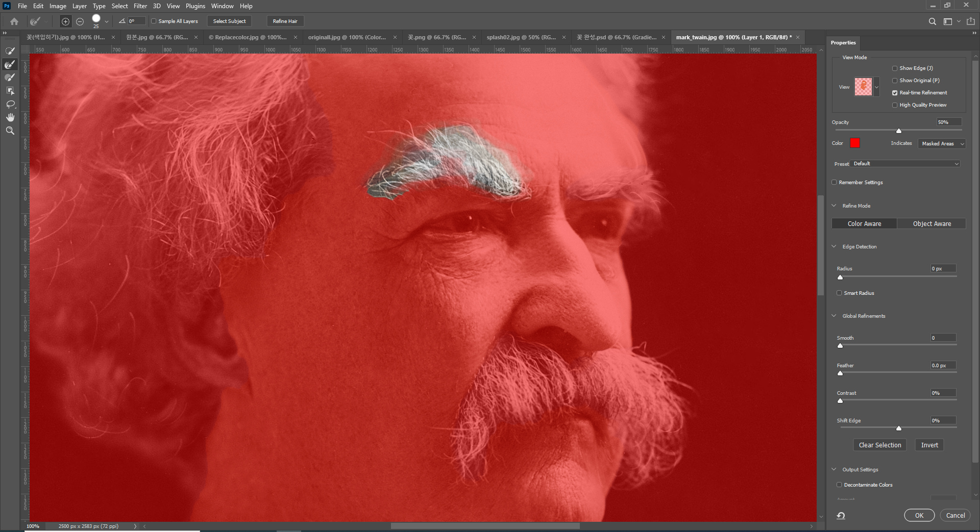Click the Refine Hair button
The height and width of the screenshot is (532, 980).
click(285, 21)
